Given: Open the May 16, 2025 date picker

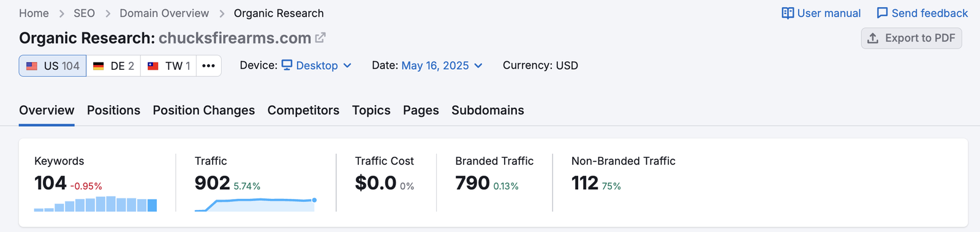Looking at the screenshot, I should coord(442,65).
